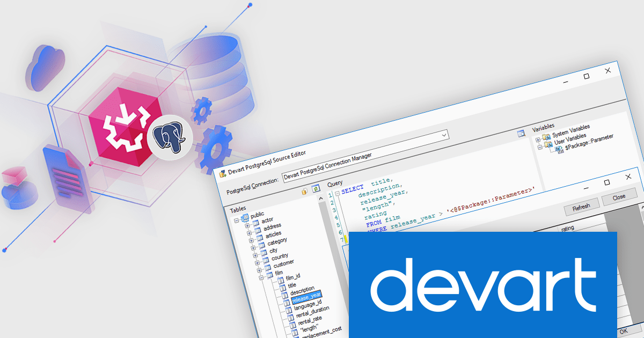
Task: Select the release_year column in tree
Action: (x=306, y=295)
